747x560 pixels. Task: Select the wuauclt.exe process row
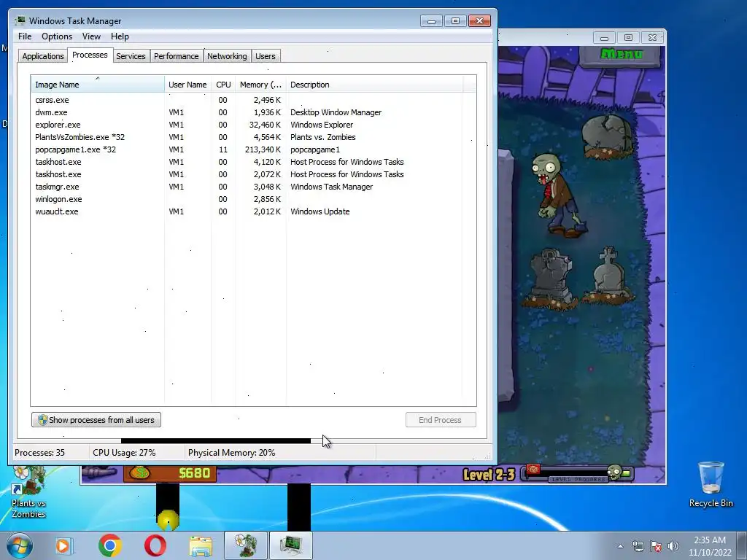pyautogui.click(x=247, y=211)
